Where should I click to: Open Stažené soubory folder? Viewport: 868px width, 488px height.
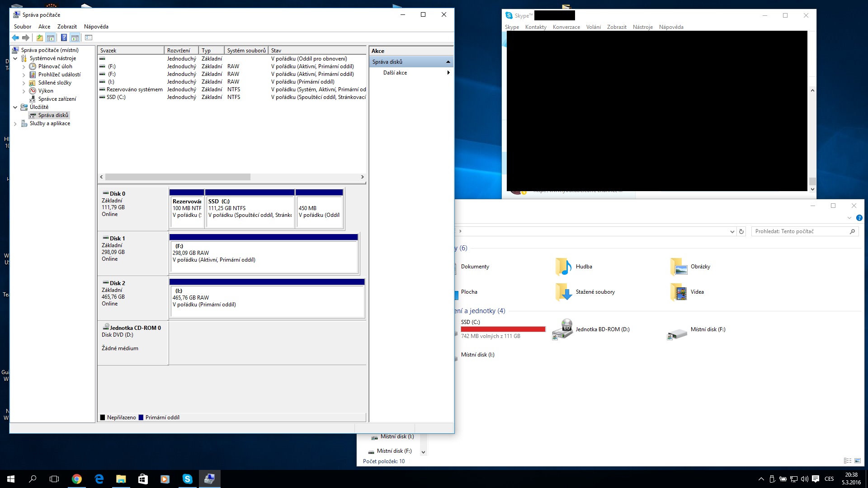(595, 292)
